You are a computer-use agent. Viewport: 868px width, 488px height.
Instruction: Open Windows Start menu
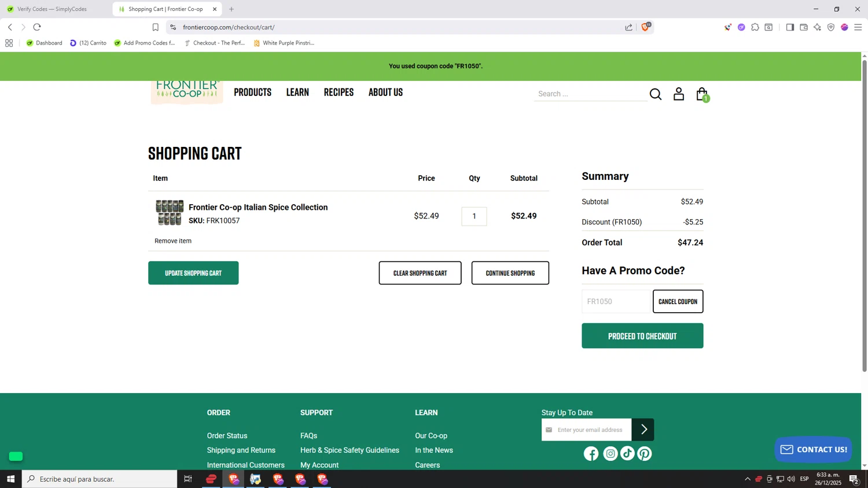point(10,479)
